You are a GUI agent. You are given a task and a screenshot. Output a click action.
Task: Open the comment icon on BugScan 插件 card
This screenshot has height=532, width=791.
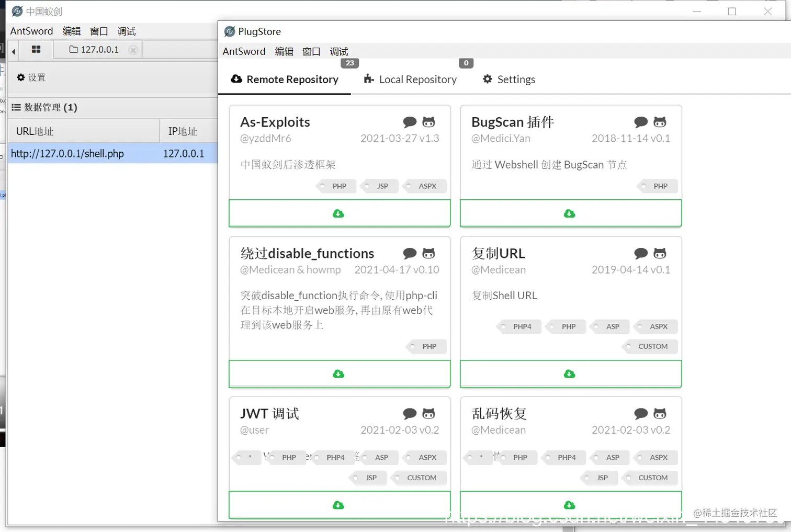[x=641, y=122]
